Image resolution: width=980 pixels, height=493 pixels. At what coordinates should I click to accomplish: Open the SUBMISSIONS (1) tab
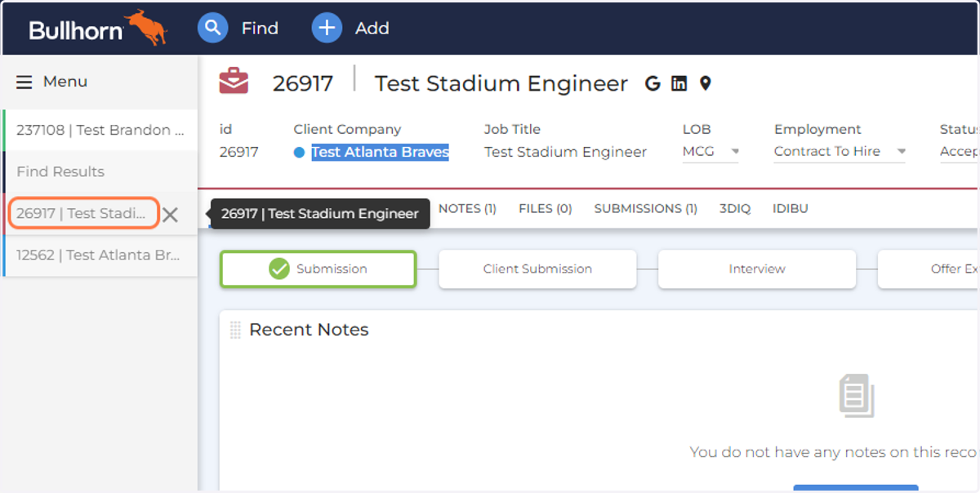645,209
